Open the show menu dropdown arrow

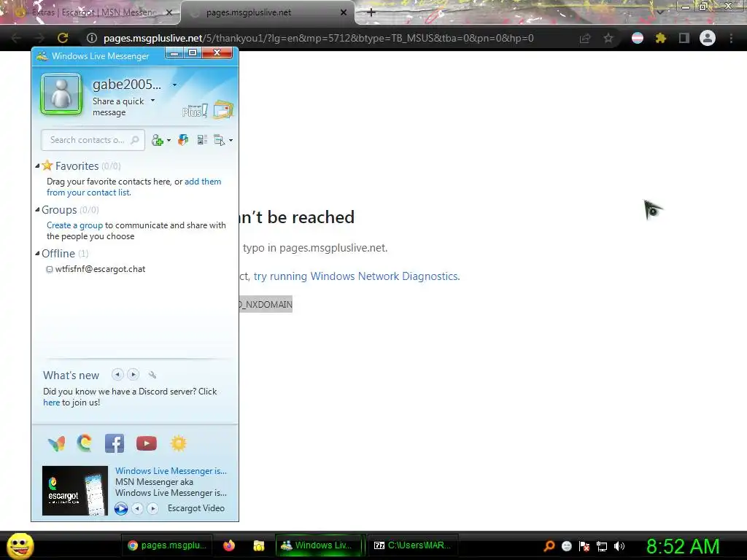click(x=231, y=141)
